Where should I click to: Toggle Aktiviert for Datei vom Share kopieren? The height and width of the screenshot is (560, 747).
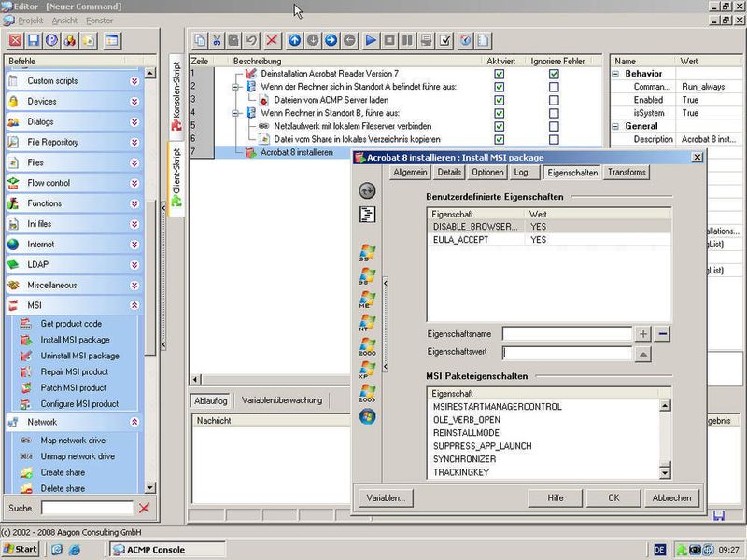point(499,139)
